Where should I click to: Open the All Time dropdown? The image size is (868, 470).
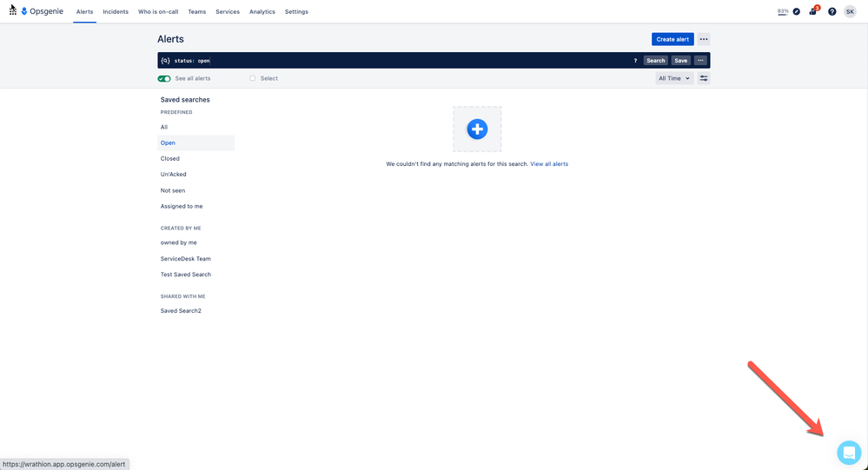click(x=674, y=78)
